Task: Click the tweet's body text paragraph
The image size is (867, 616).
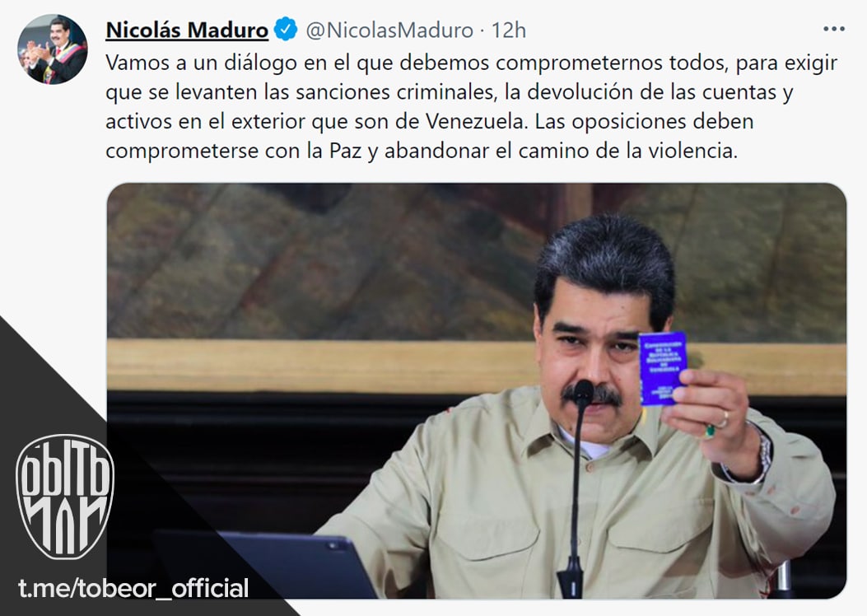Action: (471, 106)
